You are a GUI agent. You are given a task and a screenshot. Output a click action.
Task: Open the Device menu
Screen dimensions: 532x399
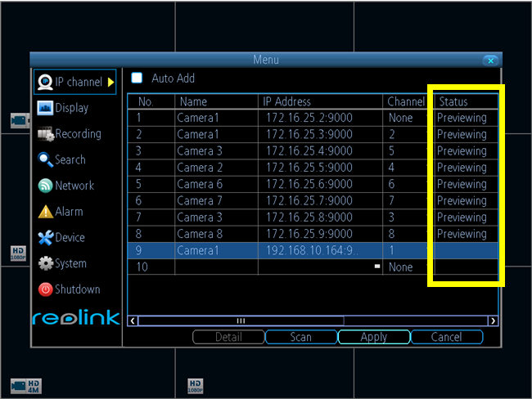61,237
